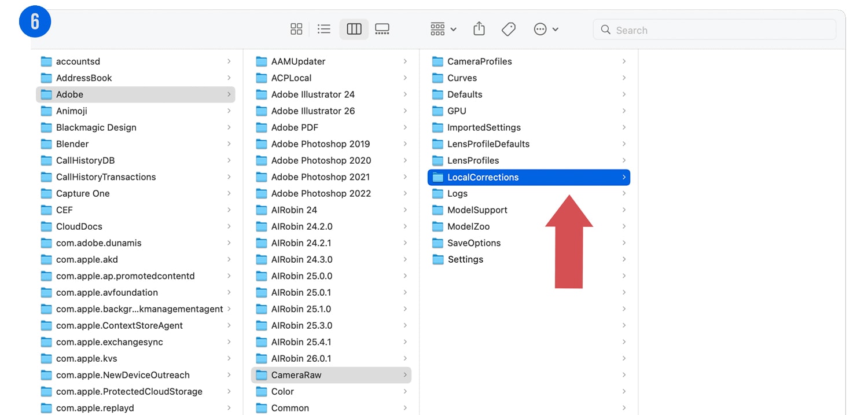The image size is (868, 415).
Task: Click the Capture One folder icon
Action: pyautogui.click(x=47, y=193)
